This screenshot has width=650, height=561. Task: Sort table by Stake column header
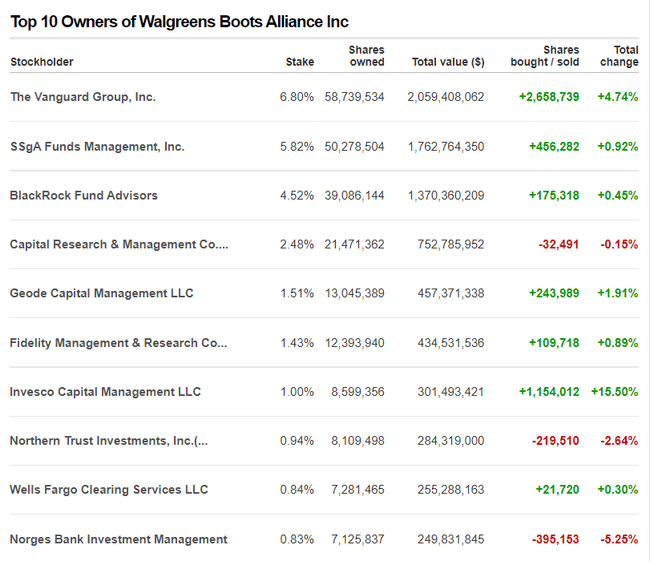pos(299,62)
